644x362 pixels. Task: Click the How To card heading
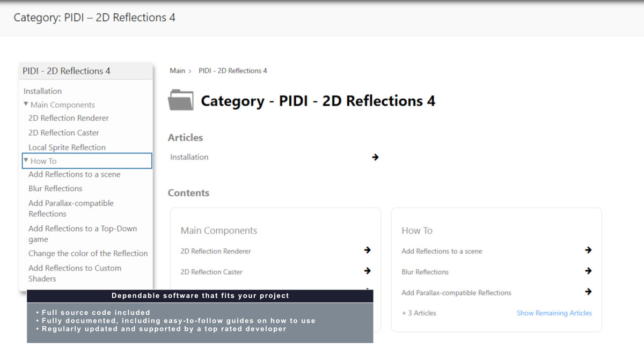pyautogui.click(x=417, y=230)
